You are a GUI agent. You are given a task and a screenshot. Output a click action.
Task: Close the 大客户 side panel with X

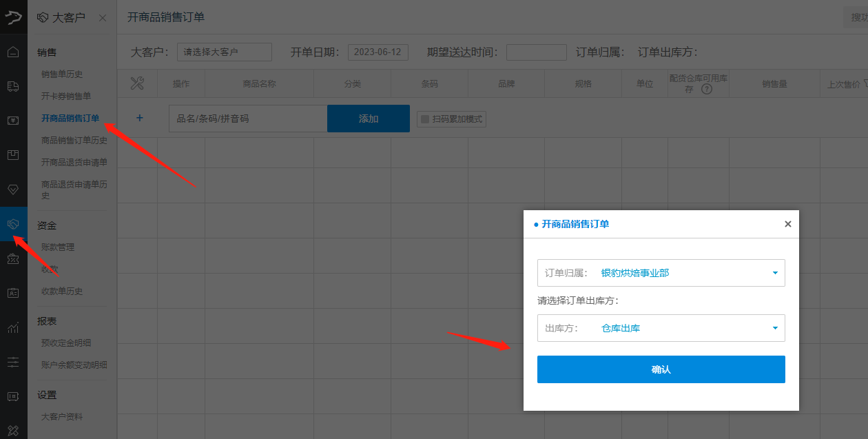click(x=103, y=18)
